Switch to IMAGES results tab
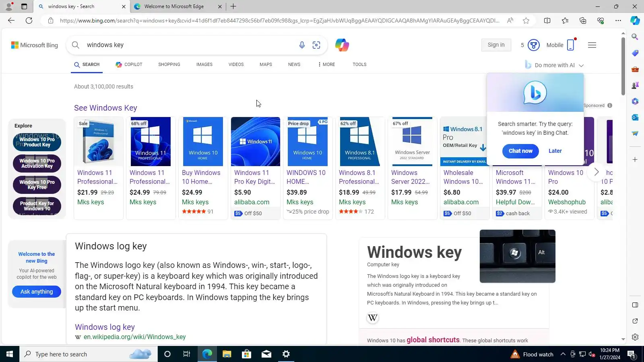Screen dimensions: 644x362 204,64
